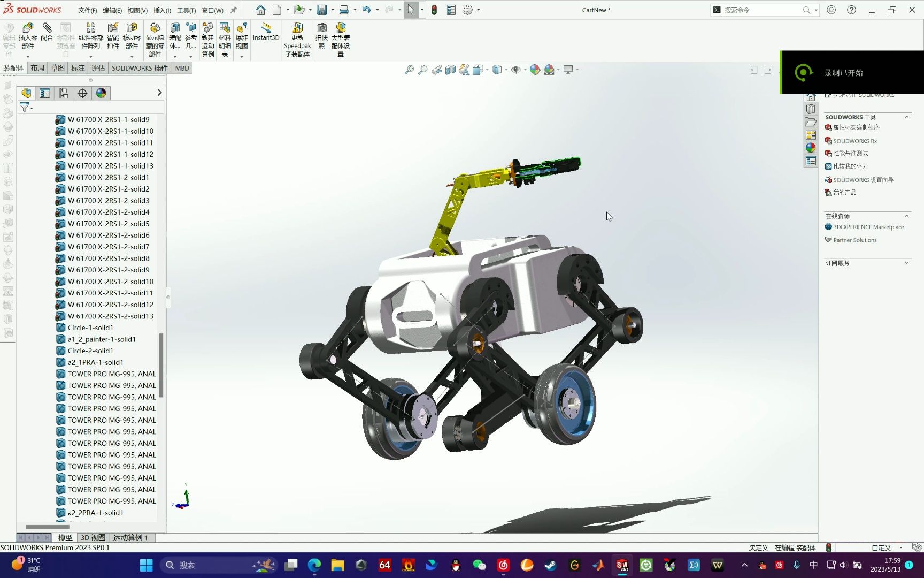Toggle the menu bar pin icon

coord(234,10)
